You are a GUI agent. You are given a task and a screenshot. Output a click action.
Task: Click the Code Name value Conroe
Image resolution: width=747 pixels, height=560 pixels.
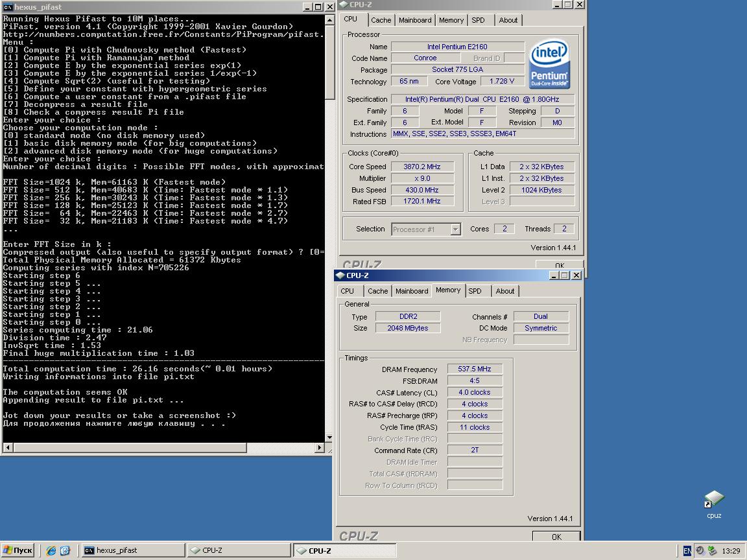click(425, 58)
